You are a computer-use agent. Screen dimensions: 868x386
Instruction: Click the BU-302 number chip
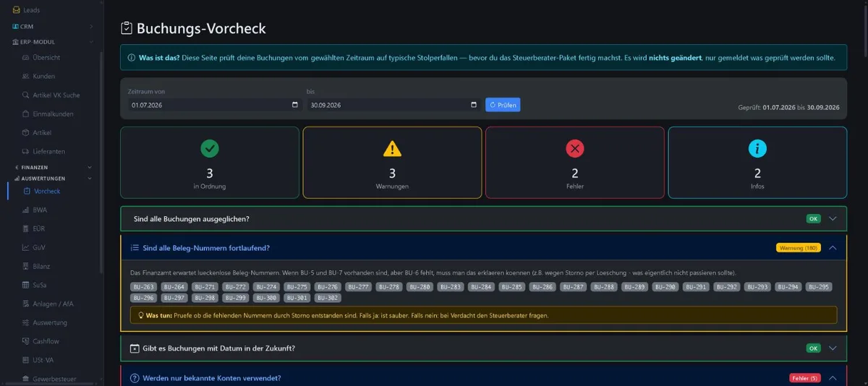328,298
